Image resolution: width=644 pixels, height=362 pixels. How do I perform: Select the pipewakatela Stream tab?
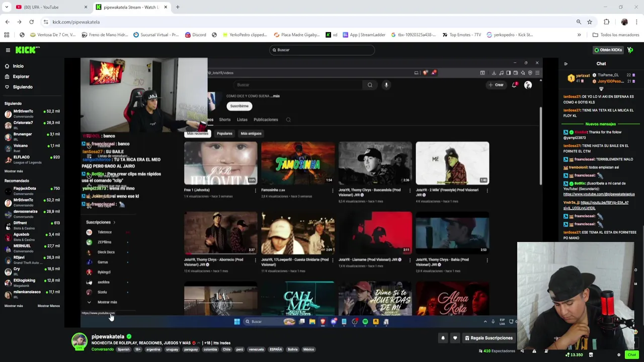pos(132,7)
